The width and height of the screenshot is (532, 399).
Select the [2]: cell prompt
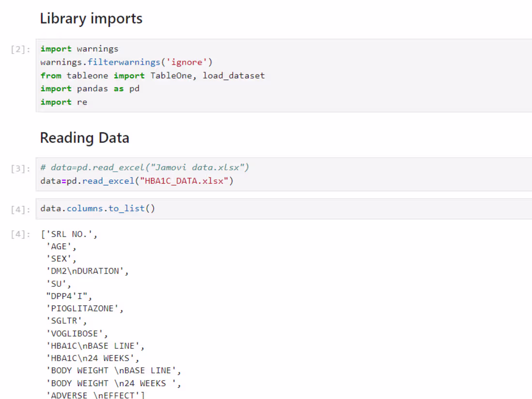(x=20, y=49)
